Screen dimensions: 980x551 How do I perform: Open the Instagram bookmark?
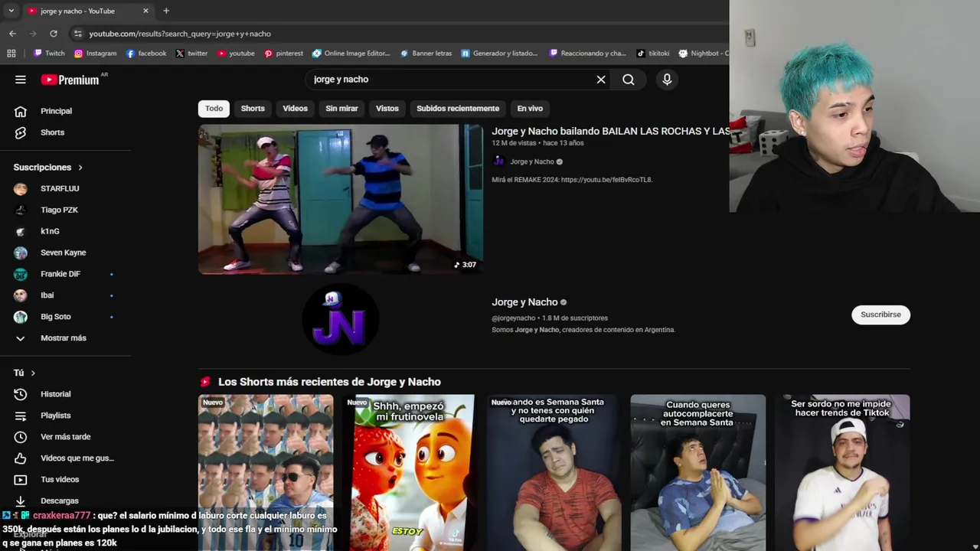pyautogui.click(x=96, y=54)
